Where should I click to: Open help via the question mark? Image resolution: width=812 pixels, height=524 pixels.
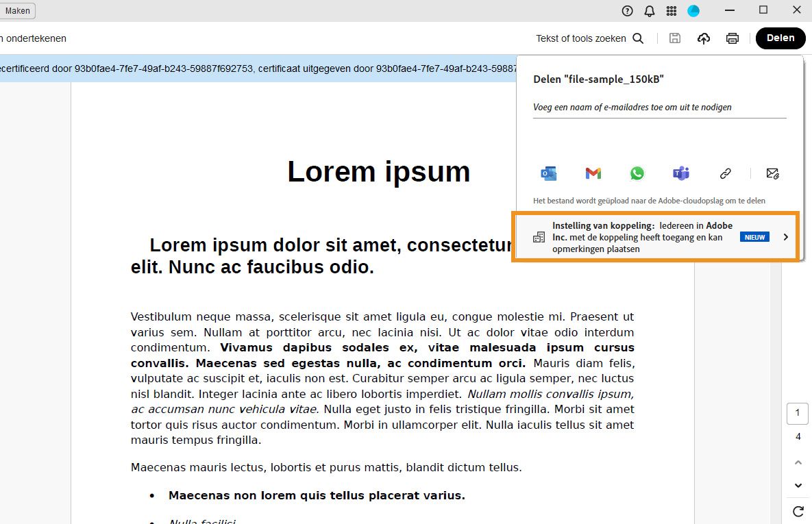(x=626, y=10)
